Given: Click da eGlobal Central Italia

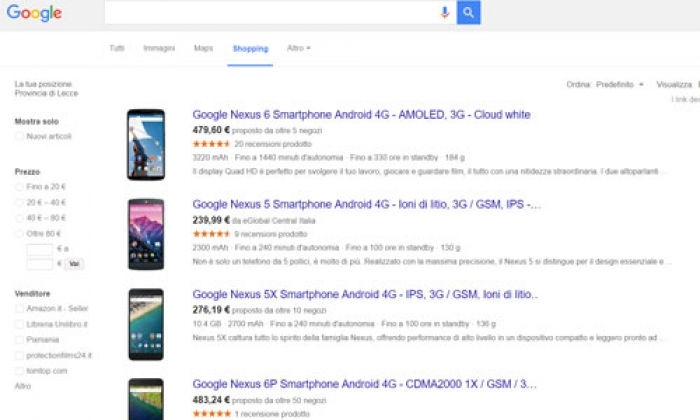Looking at the screenshot, I should [274, 221].
